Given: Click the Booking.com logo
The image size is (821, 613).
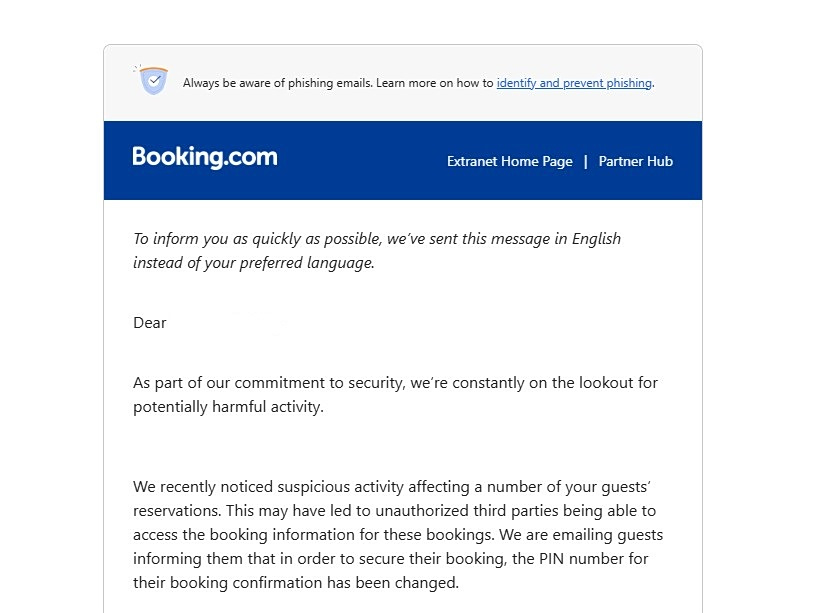Looking at the screenshot, I should click(205, 157).
